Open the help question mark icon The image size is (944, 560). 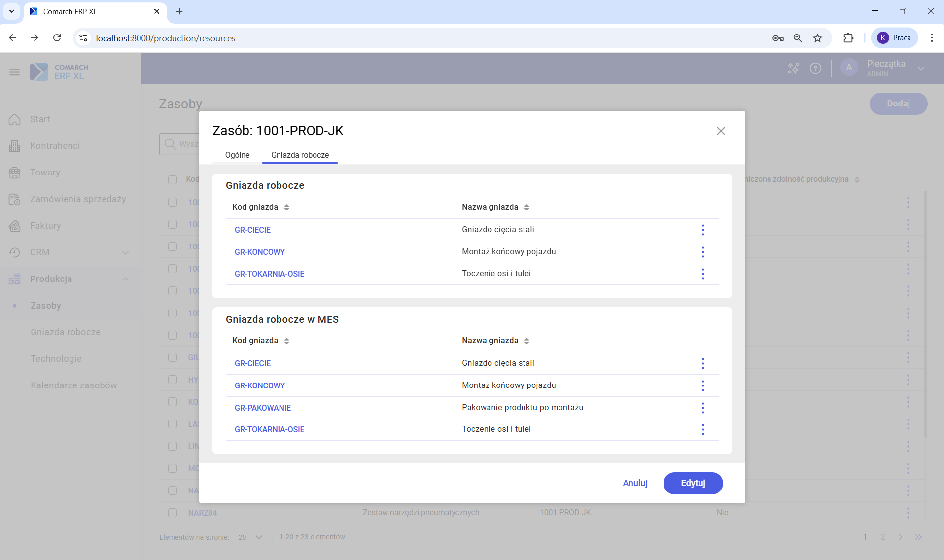815,68
